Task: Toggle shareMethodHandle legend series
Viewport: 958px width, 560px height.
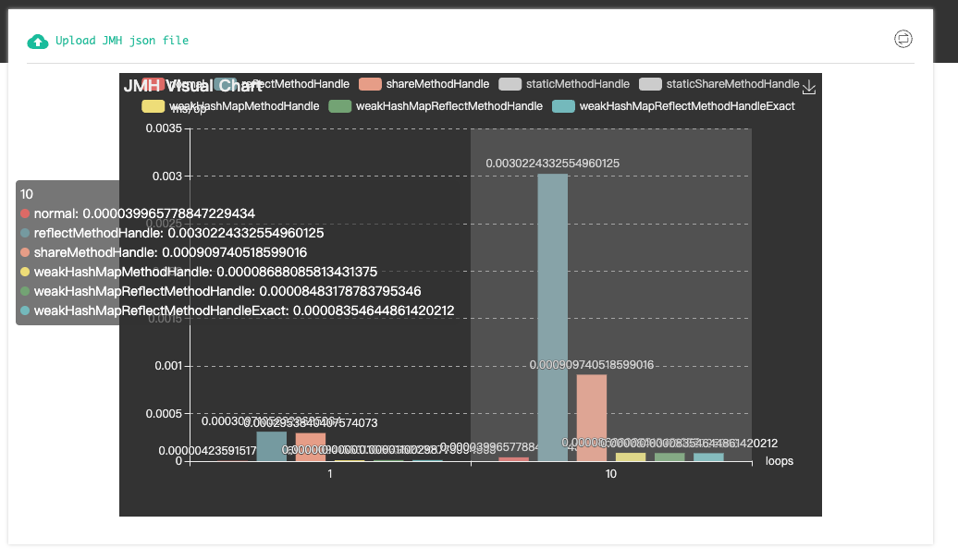Action: [x=424, y=84]
